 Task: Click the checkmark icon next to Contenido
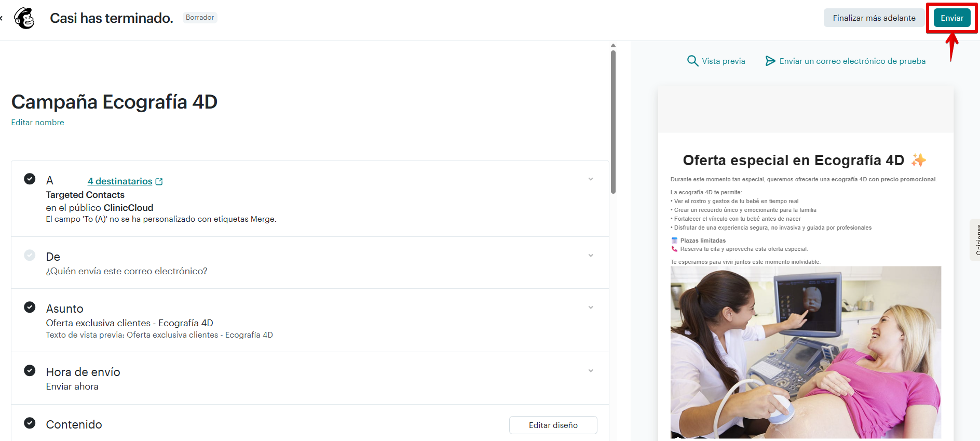[x=30, y=423]
